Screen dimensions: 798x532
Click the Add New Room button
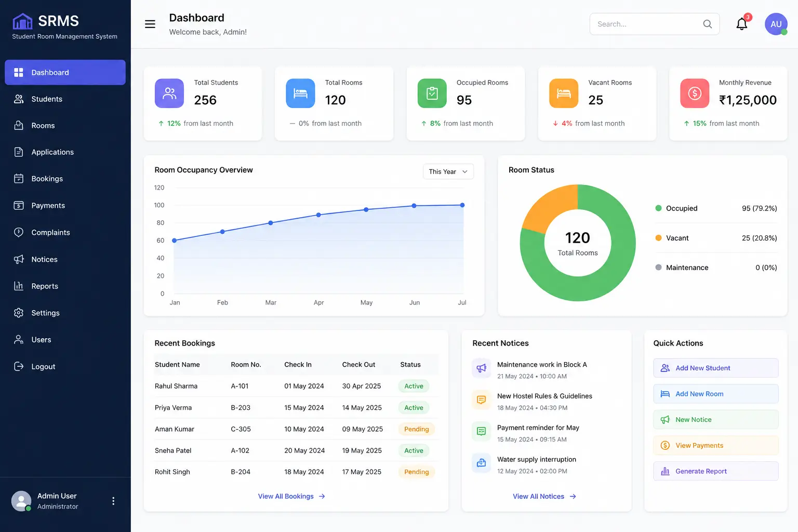(715, 394)
